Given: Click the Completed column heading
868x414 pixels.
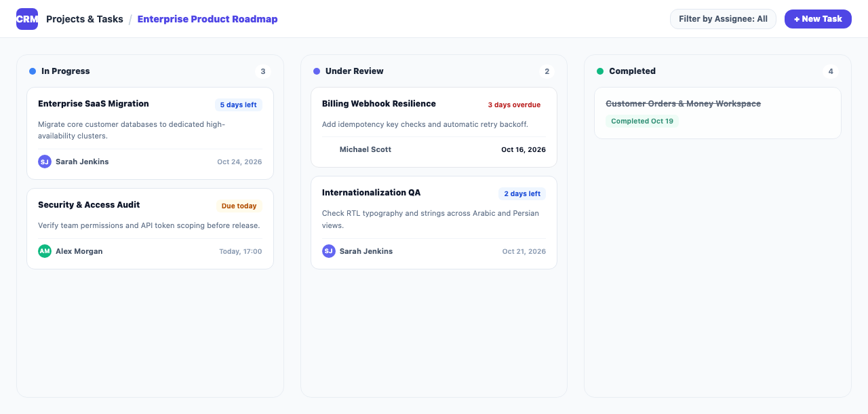Looking at the screenshot, I should 633,71.
